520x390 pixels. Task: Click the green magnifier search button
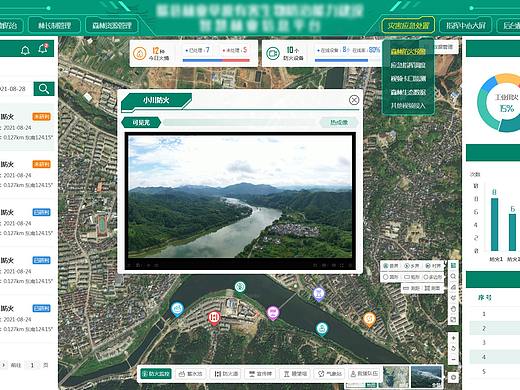pyautogui.click(x=44, y=89)
